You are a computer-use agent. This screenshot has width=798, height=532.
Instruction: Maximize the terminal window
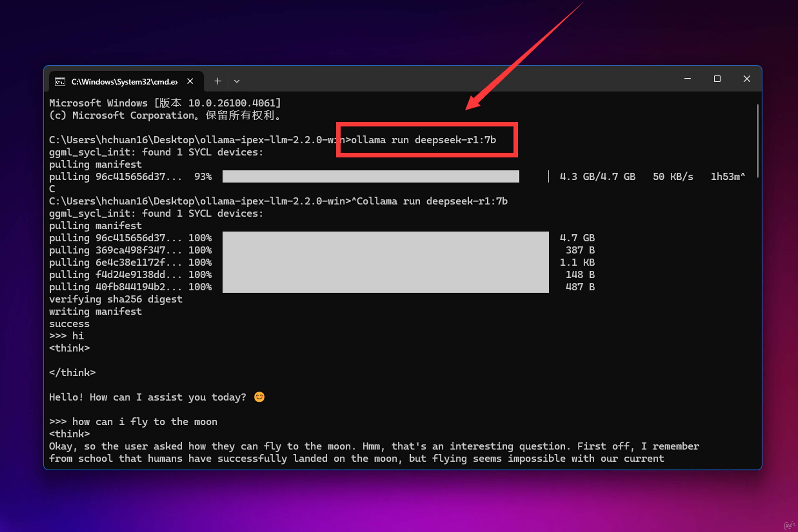pos(717,79)
